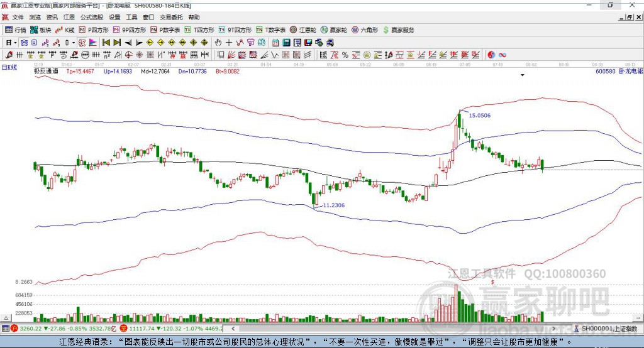Viewport: 644px width, 348px height.
Task: Click the SH000001 上证指数 status entry
Action: click(606, 329)
